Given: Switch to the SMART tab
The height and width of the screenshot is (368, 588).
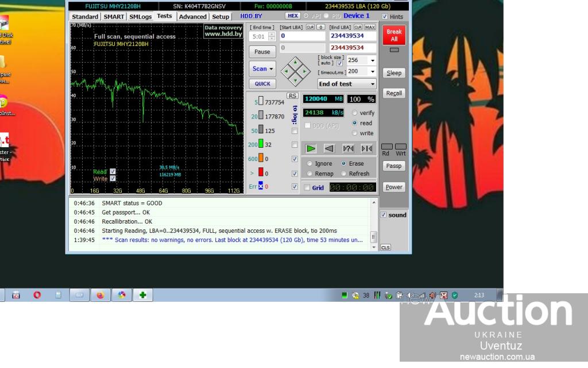Looking at the screenshot, I should coord(114,17).
